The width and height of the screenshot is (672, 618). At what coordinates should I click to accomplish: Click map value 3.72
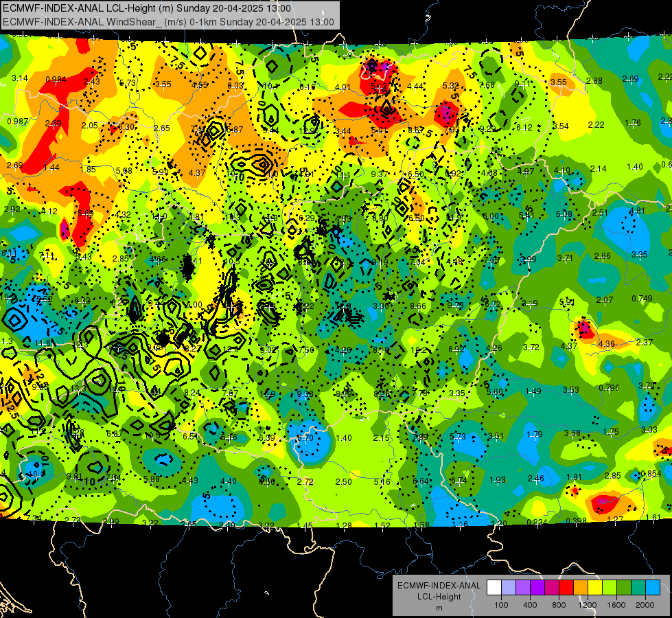(531, 347)
